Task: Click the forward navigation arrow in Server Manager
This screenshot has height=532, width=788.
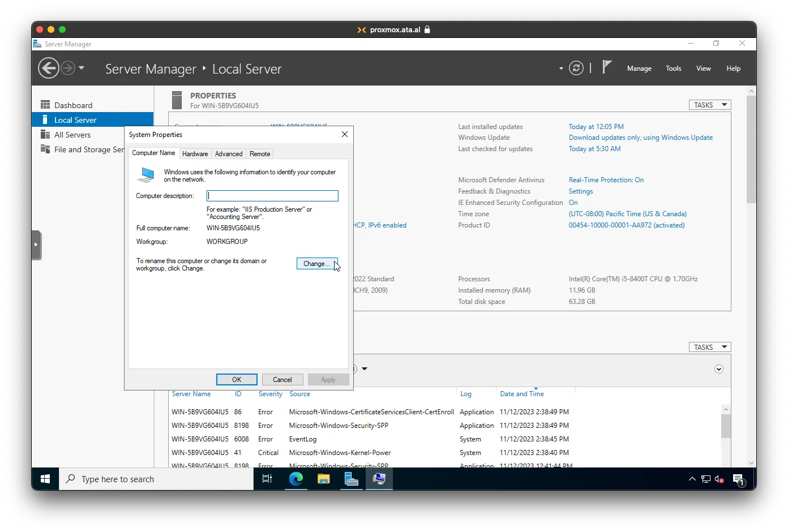Action: coord(68,68)
